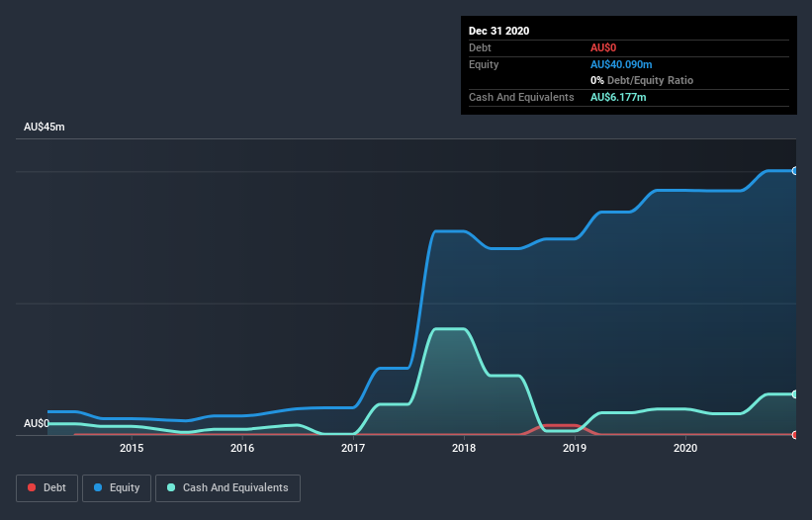Click the 2015 x-axis label
Screen dimensions: 812x520
pos(132,448)
